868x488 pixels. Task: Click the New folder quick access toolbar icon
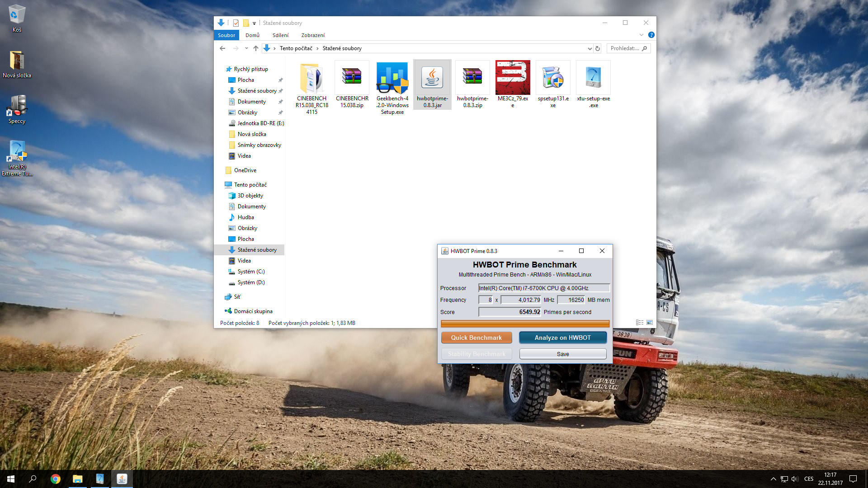point(246,23)
